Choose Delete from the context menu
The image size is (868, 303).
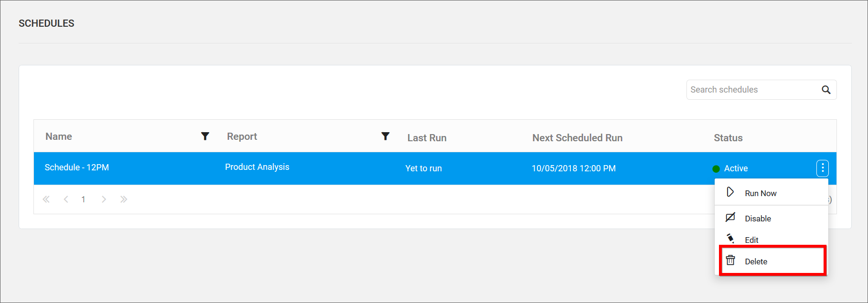point(772,261)
